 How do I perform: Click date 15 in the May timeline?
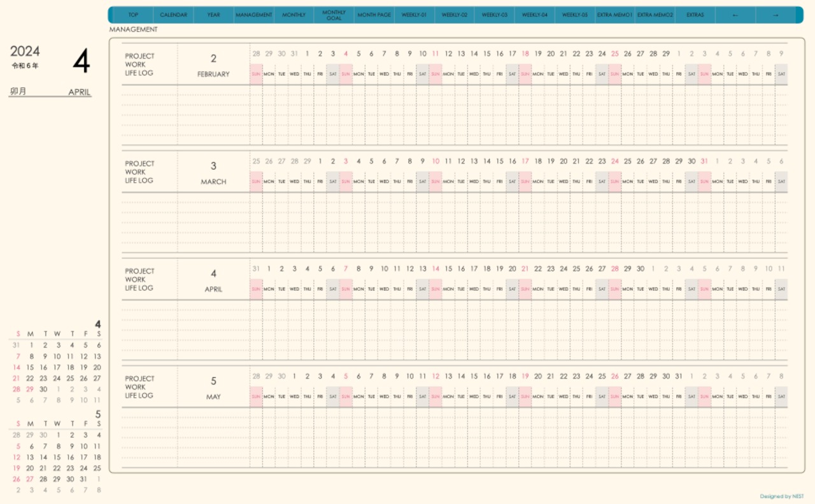(474, 377)
